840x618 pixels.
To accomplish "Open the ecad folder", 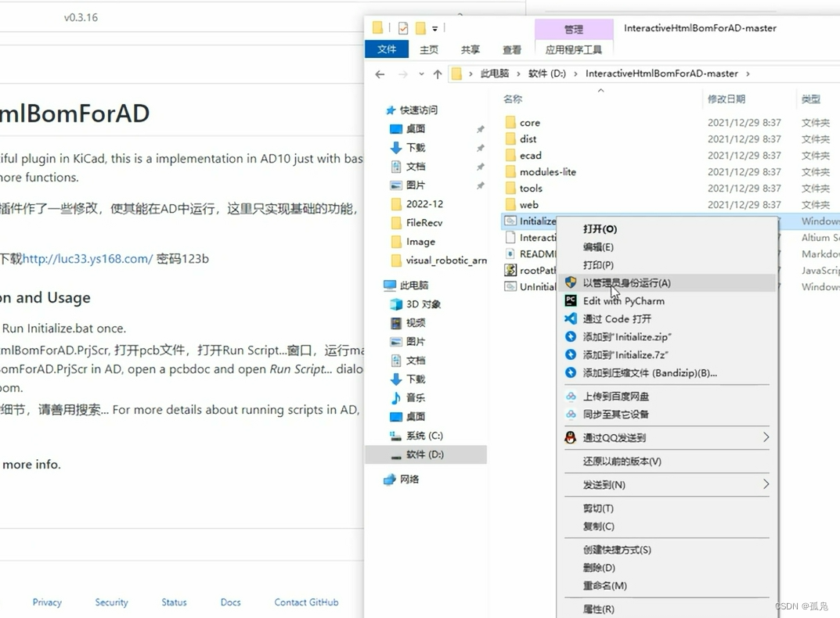I will pos(530,156).
